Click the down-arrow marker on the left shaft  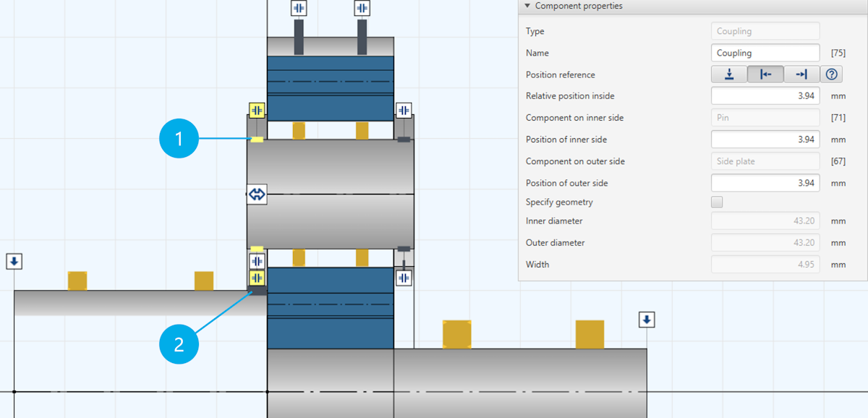click(14, 261)
